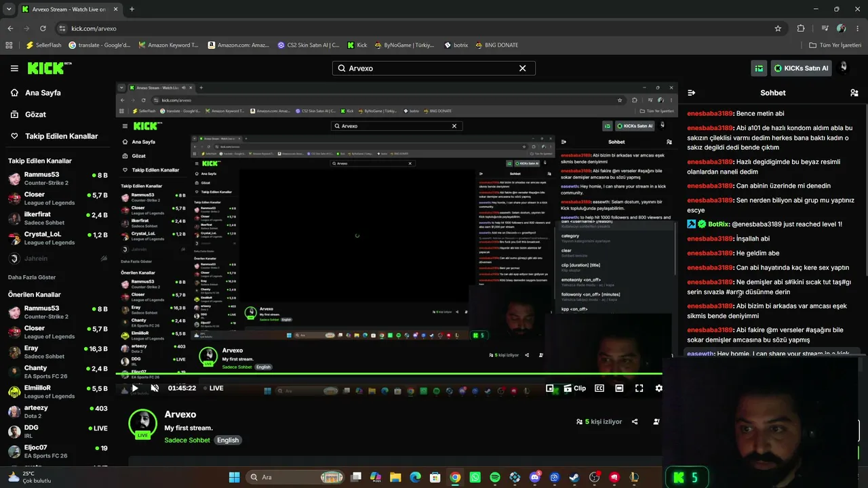Toggle theater mode in player

coord(619,388)
